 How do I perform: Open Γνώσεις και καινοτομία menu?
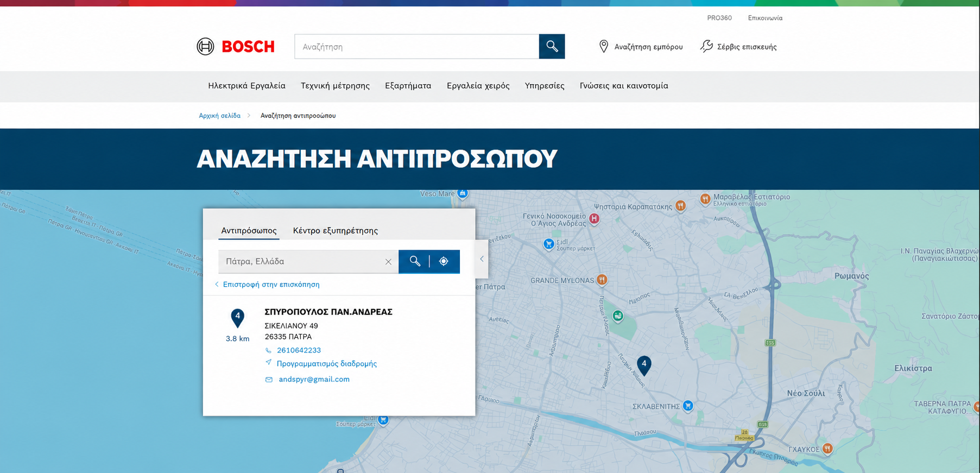[624, 86]
